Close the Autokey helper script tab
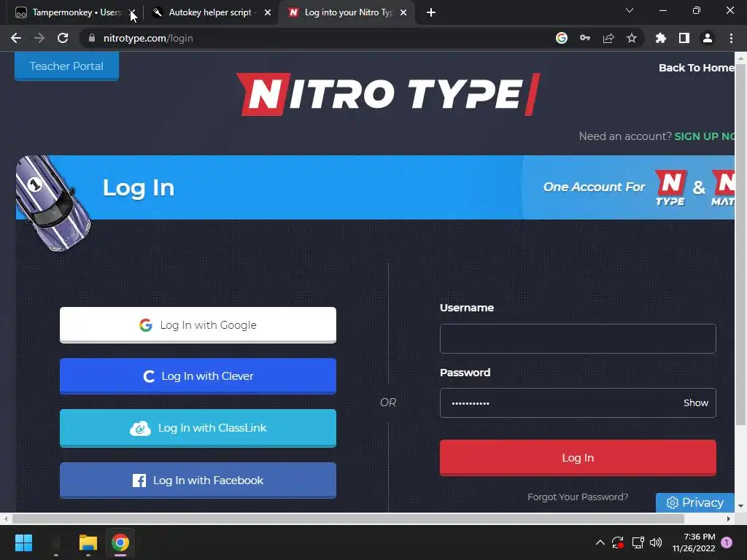 [x=268, y=12]
